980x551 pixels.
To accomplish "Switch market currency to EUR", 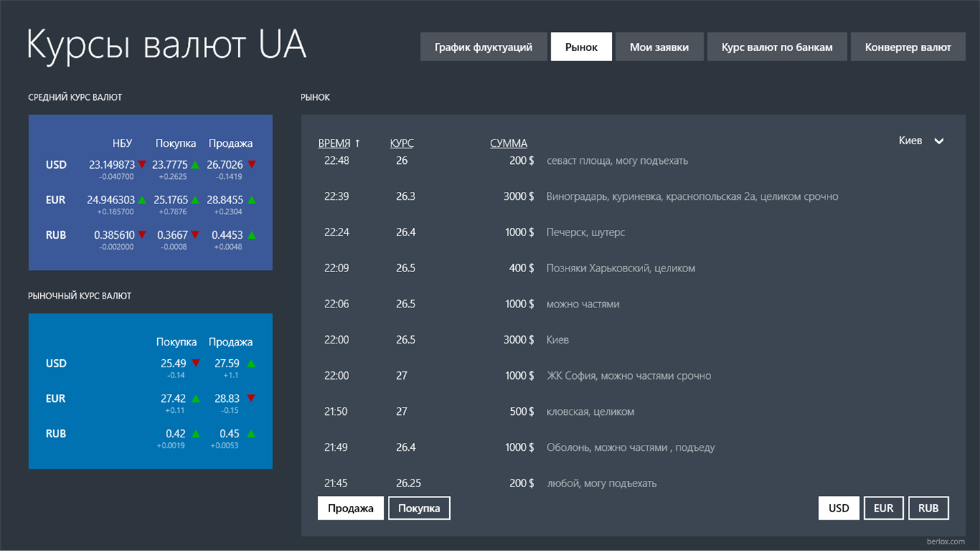I will pos(883,508).
